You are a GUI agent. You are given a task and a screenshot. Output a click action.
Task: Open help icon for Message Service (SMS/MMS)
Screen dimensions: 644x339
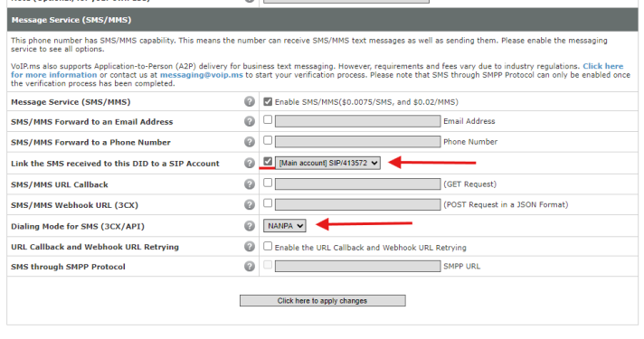coord(250,101)
